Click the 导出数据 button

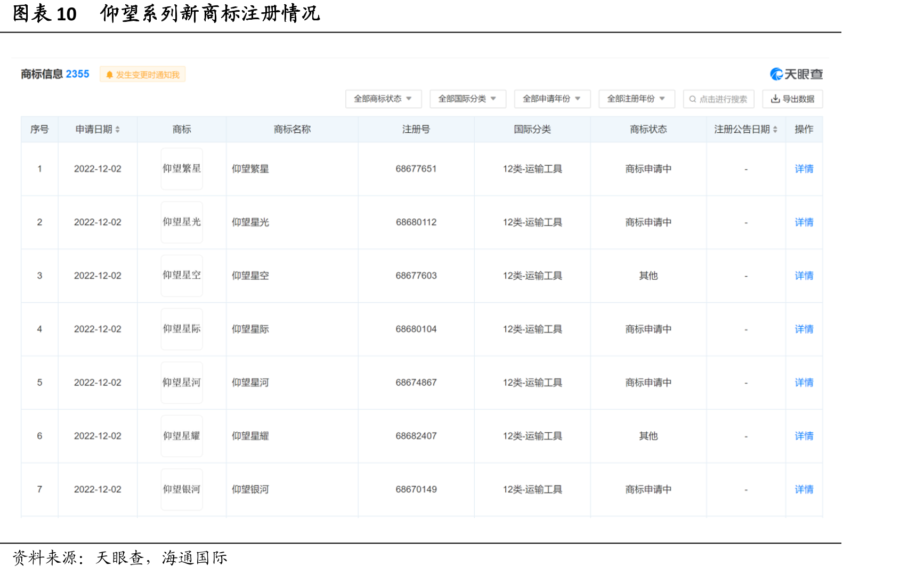click(792, 99)
